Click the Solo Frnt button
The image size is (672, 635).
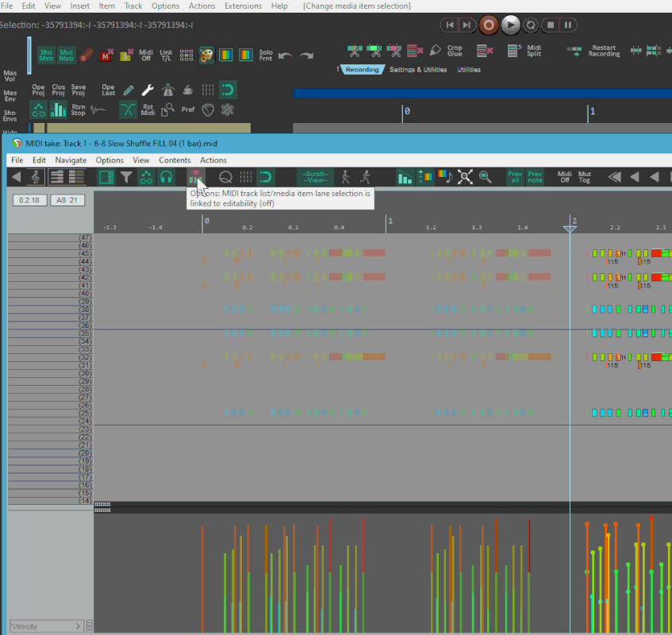[265, 55]
